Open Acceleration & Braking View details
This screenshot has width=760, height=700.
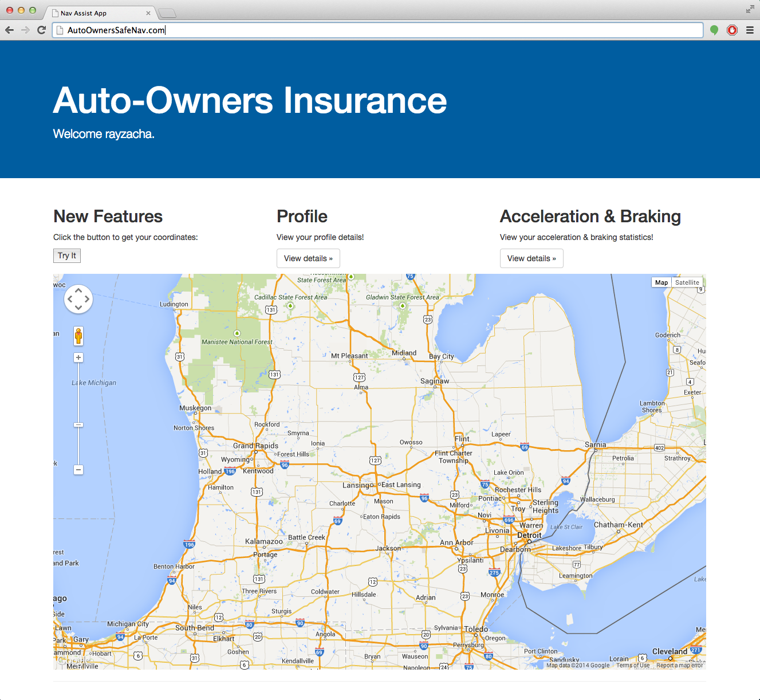531,258
